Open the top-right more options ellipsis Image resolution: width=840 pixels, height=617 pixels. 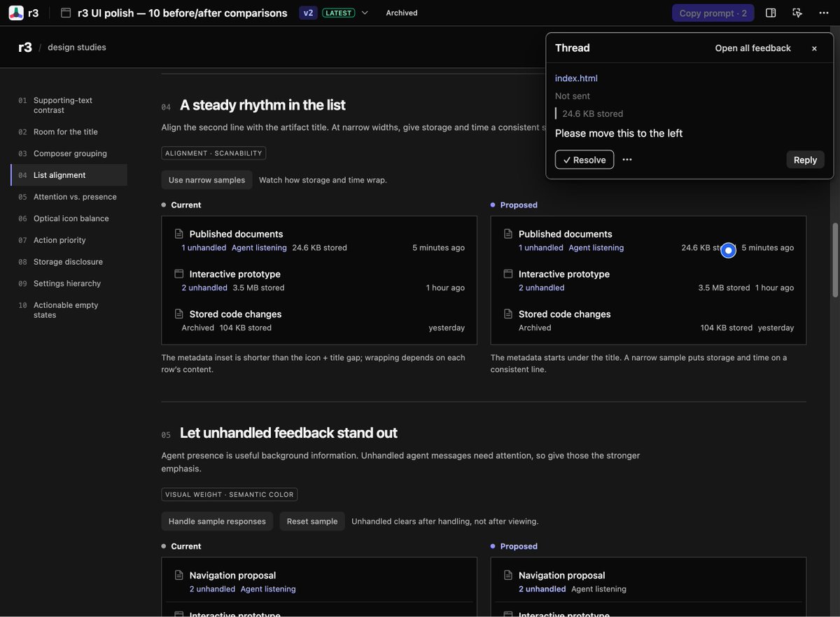point(823,13)
